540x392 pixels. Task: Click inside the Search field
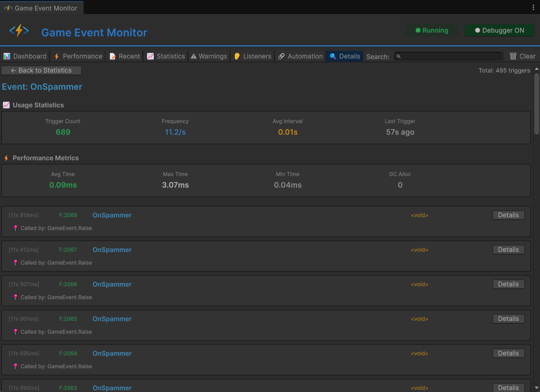pyautogui.click(x=448, y=56)
